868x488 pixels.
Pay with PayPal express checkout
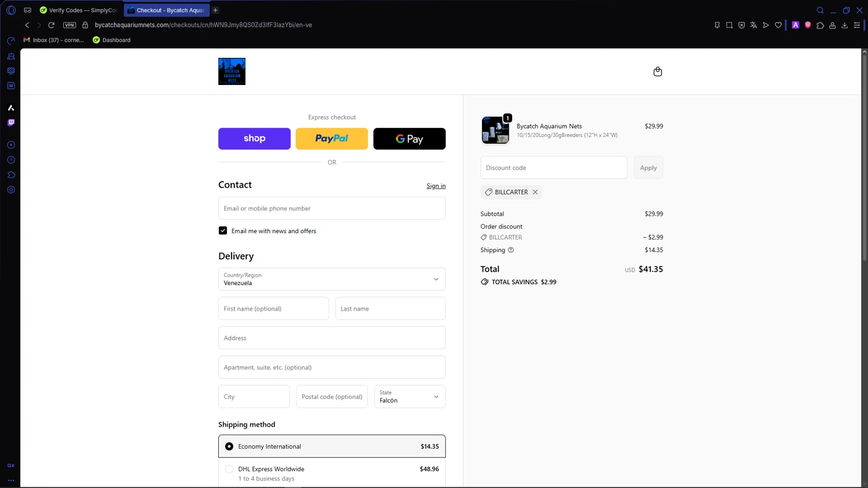pos(332,139)
